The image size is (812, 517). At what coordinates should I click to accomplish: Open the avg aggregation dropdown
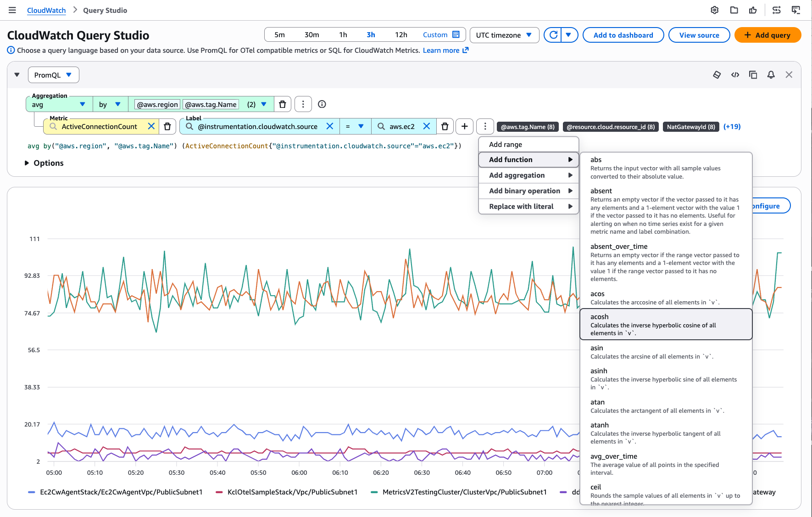[59, 104]
